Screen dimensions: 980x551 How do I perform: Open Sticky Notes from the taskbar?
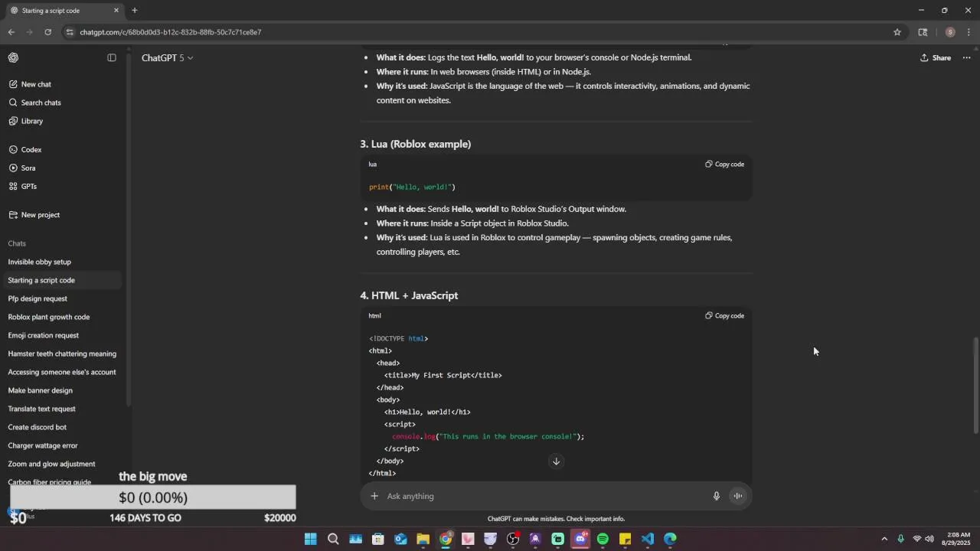626,540
